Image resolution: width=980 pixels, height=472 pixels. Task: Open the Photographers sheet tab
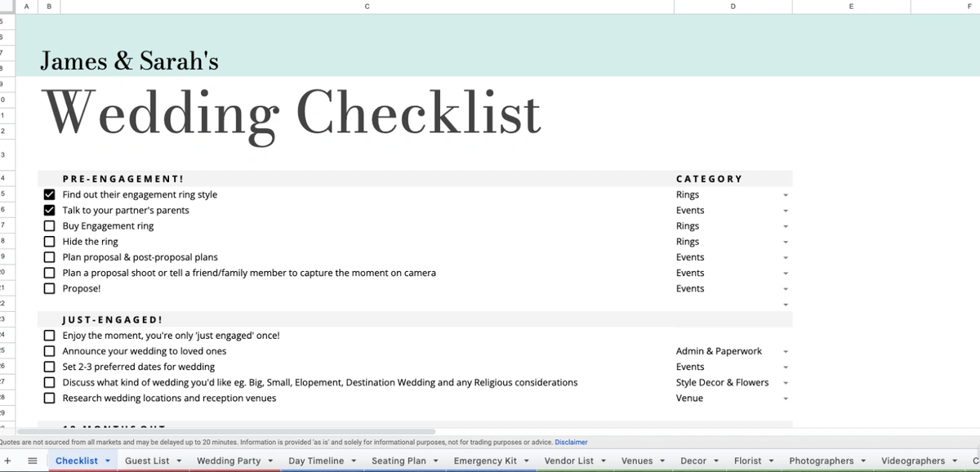(821, 460)
